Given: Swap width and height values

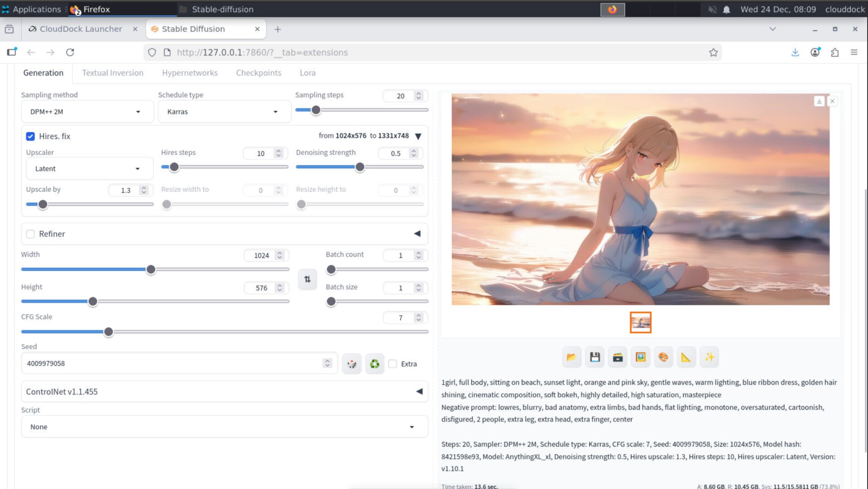Looking at the screenshot, I should pos(307,279).
